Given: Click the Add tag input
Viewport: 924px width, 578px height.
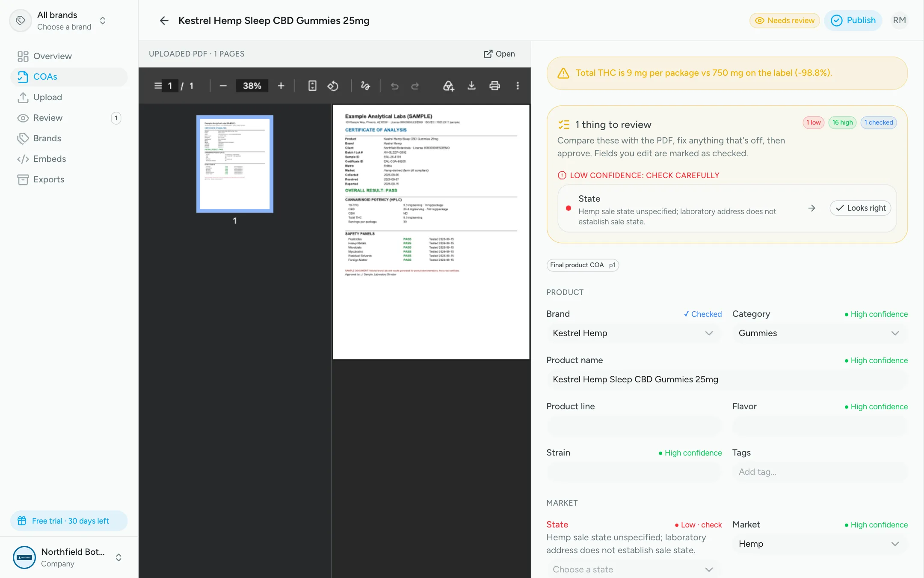Looking at the screenshot, I should tap(820, 472).
